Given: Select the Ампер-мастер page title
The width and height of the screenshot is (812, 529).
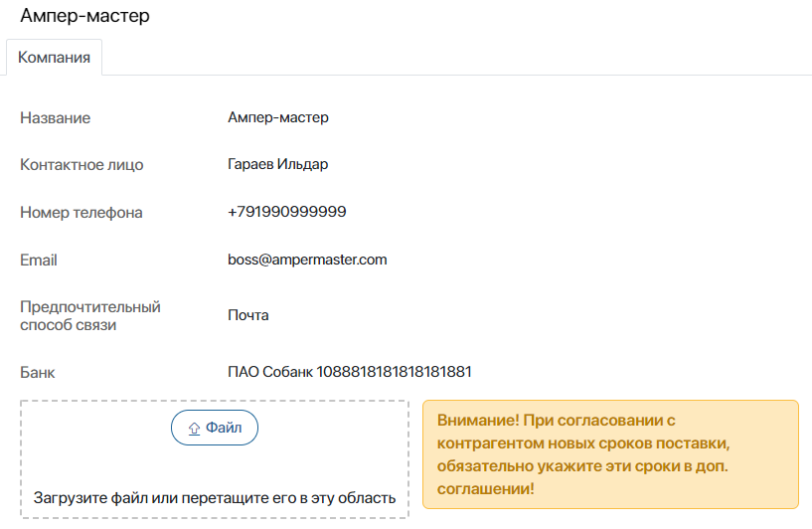Looking at the screenshot, I should [84, 15].
